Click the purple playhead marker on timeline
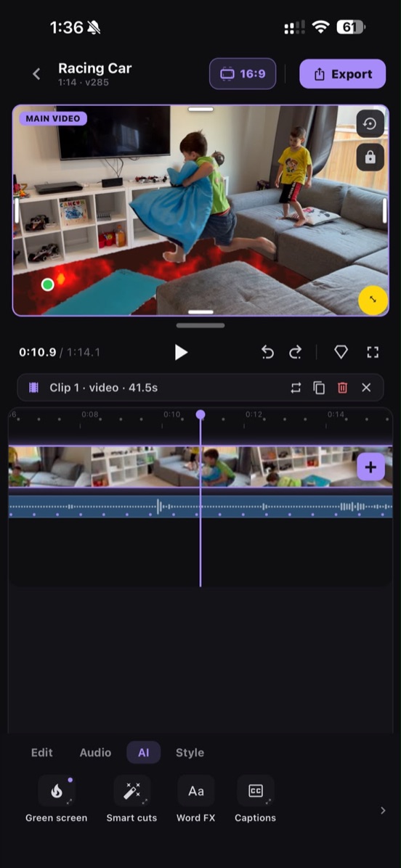401x868 pixels. (200, 414)
